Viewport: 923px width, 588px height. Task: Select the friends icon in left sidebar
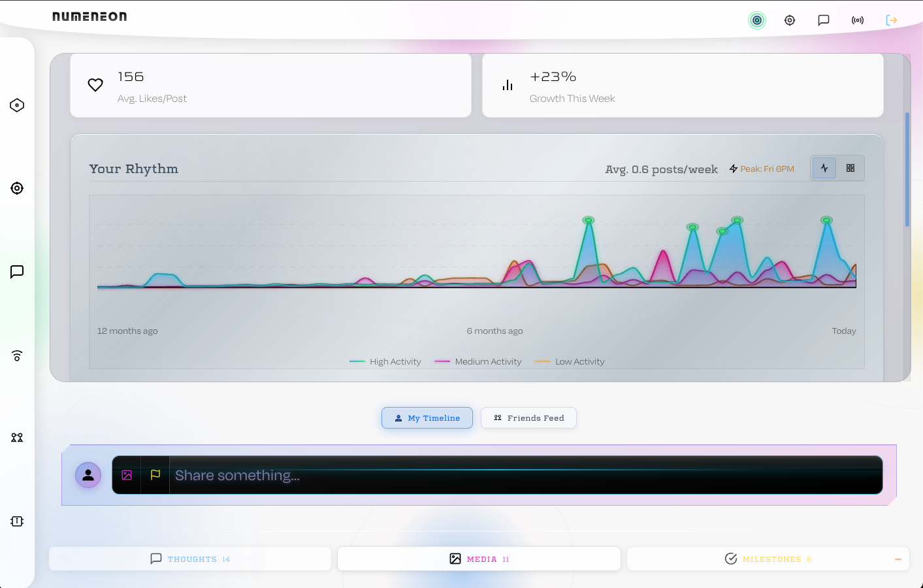click(17, 438)
